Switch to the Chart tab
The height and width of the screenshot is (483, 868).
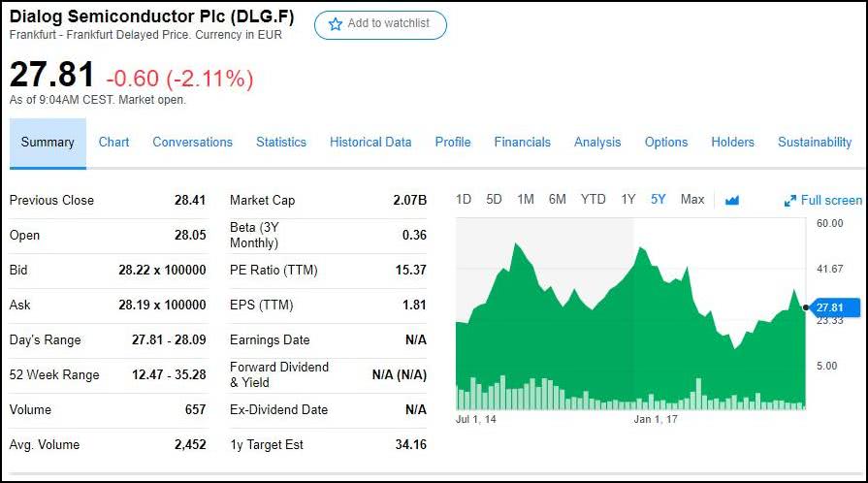coord(113,143)
